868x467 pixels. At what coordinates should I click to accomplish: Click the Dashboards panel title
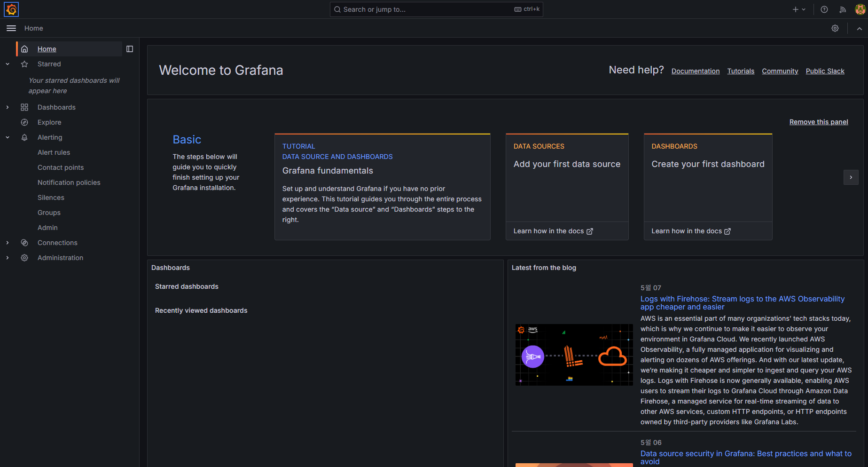pyautogui.click(x=171, y=268)
